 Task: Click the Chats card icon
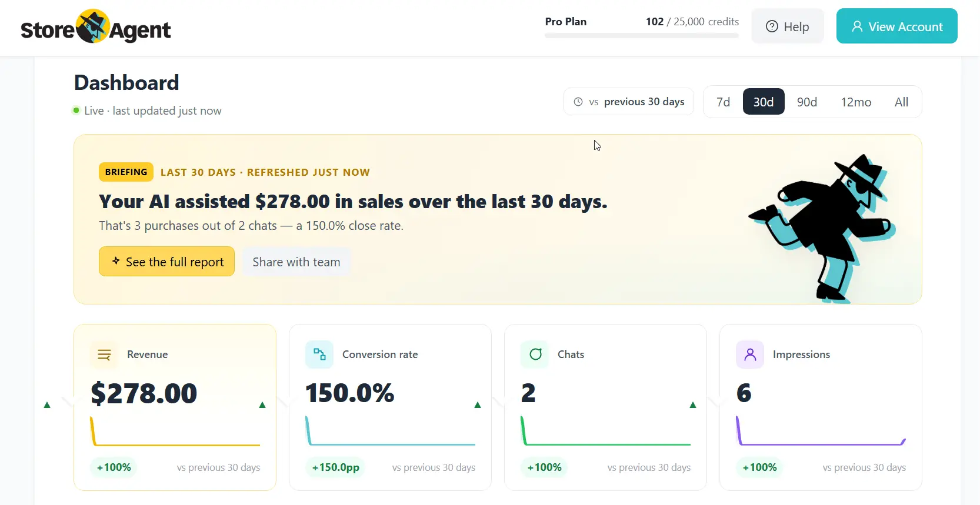point(535,354)
